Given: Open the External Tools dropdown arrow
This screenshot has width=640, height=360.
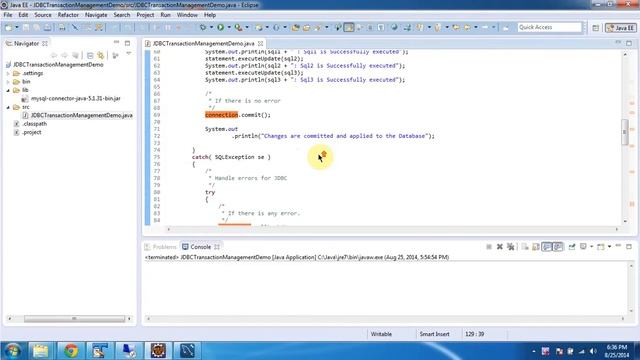Looking at the screenshot, I should click(x=247, y=27).
